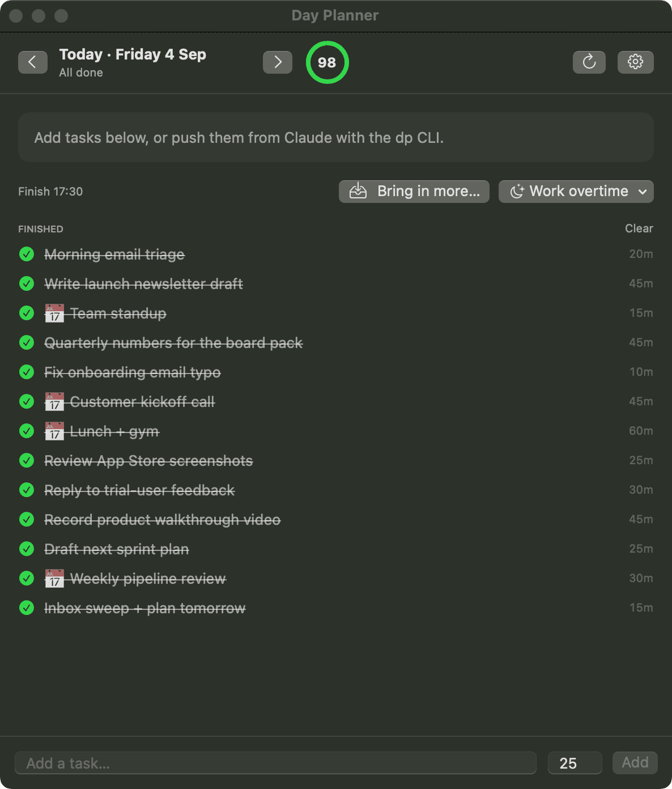Uncheck the Team standup task
The height and width of the screenshot is (789, 672).
click(x=27, y=313)
